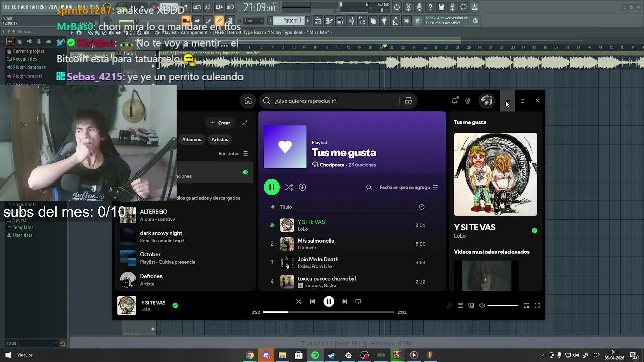
Task: Toggle FL Studio typing keyboard highlighted icon
Action: point(186,21)
